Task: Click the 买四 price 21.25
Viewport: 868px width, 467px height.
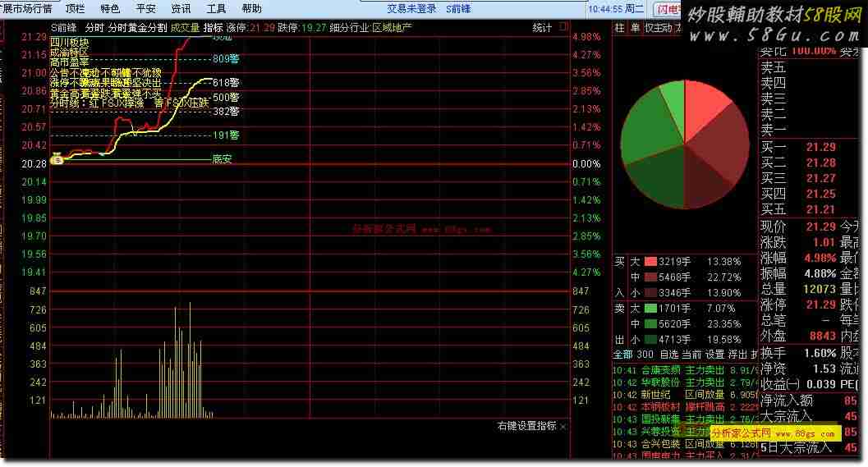Action: coord(820,194)
